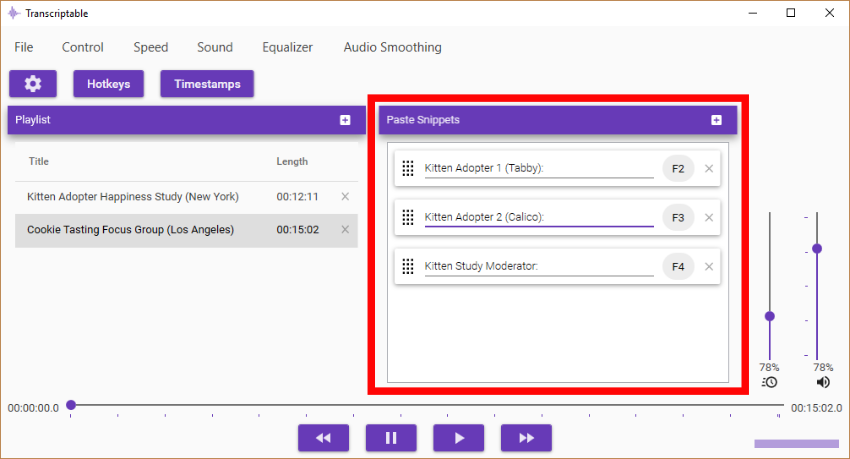Remove Cookie Tasting Focus Group from playlist
Image resolution: width=850 pixels, height=459 pixels.
point(345,230)
